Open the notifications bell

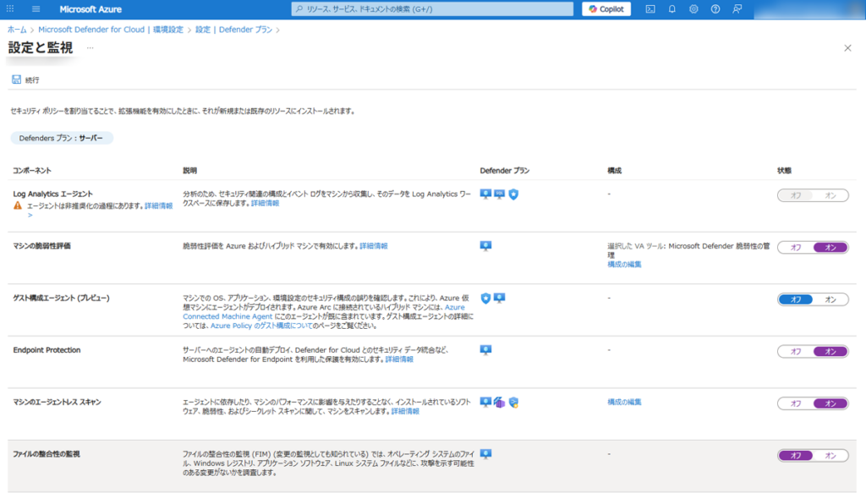pyautogui.click(x=672, y=9)
